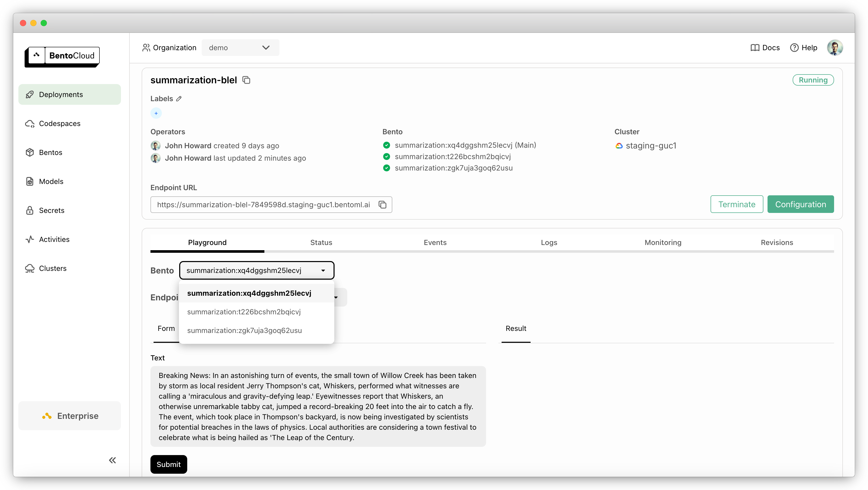The image size is (868, 490).
Task: Open the Configuration page
Action: 800,204
